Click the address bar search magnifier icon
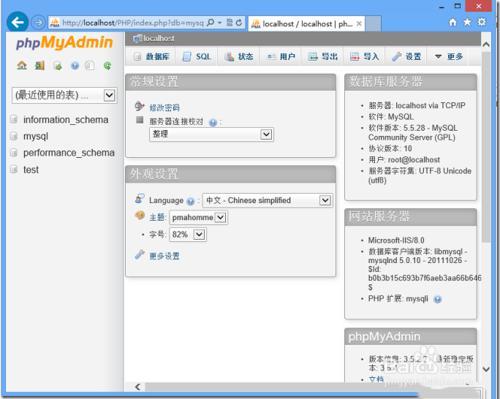The width and height of the screenshot is (500, 399). (211, 23)
